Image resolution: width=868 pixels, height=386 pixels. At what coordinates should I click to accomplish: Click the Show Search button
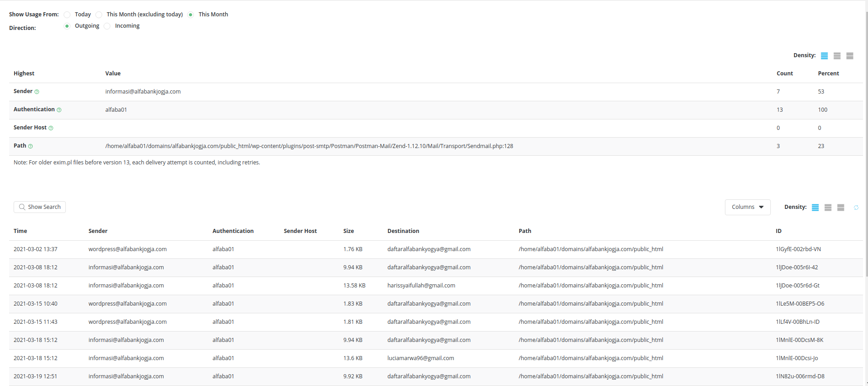click(x=40, y=207)
